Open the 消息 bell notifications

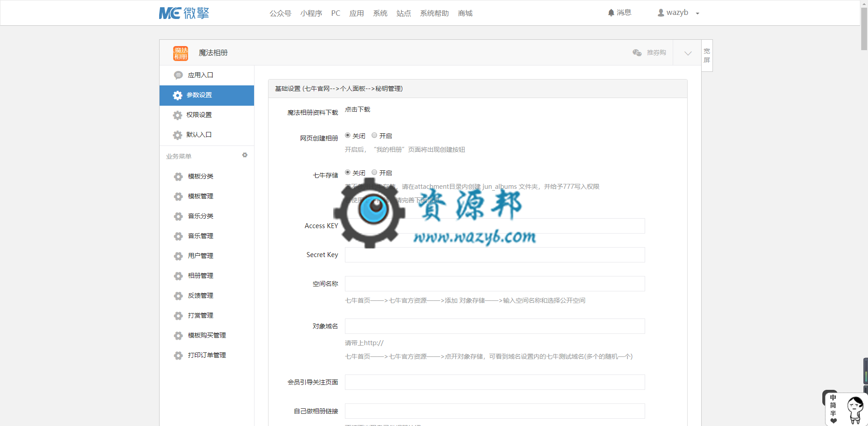[x=619, y=13]
